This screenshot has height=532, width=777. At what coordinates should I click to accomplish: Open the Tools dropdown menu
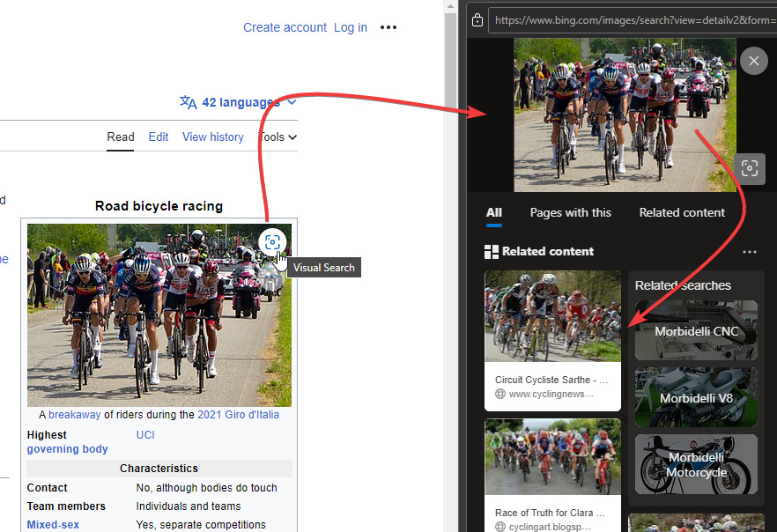278,137
